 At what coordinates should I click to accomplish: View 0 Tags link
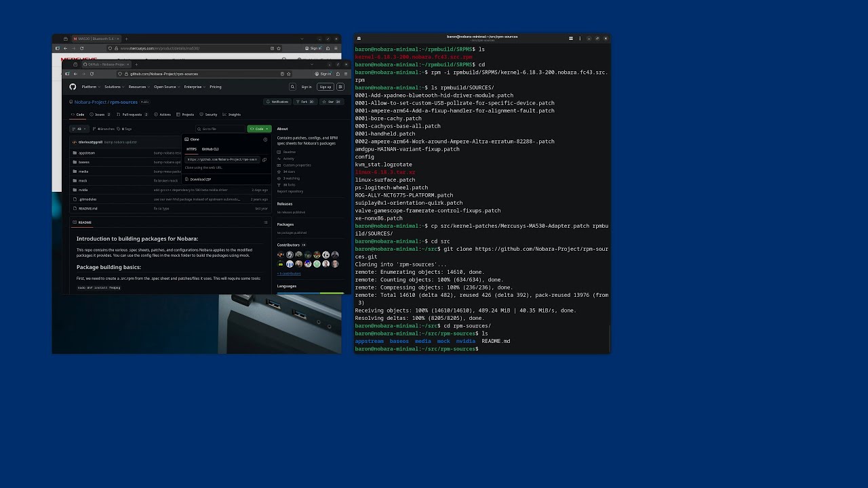pyautogui.click(x=125, y=129)
